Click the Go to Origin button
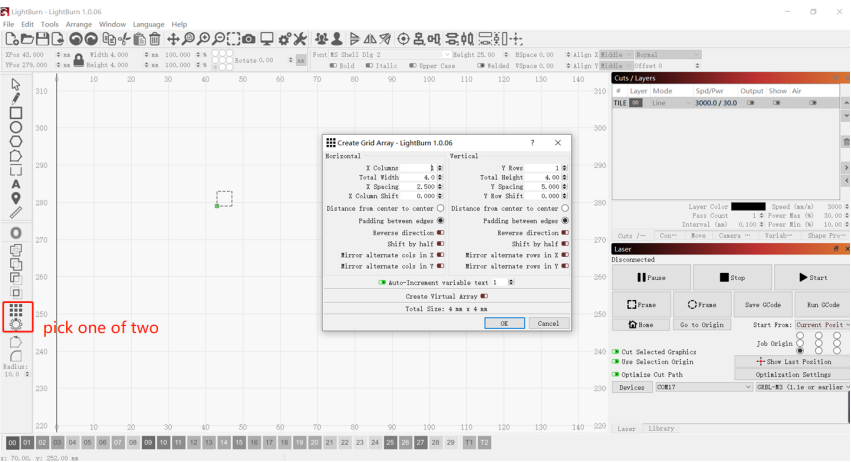 (x=701, y=325)
